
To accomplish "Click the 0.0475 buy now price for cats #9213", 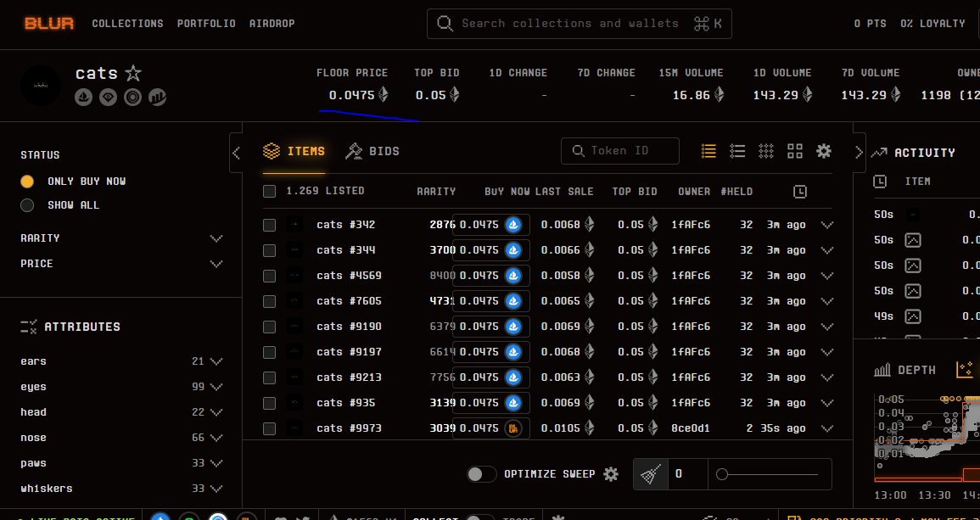I will (479, 377).
